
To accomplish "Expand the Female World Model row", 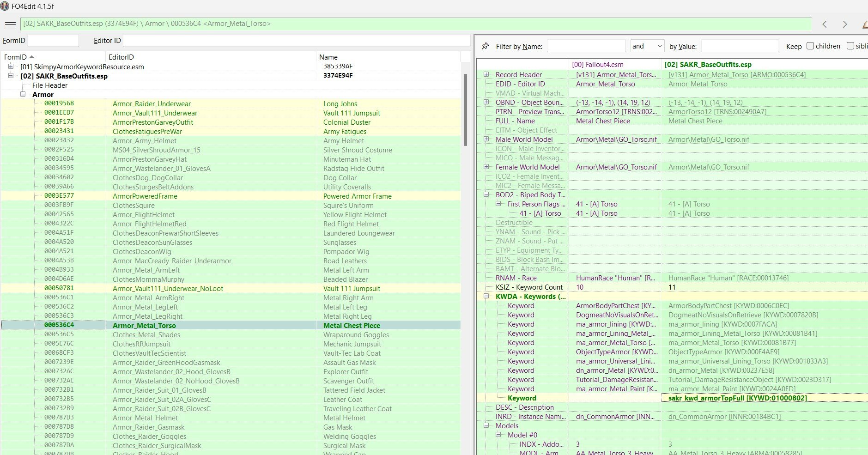I will point(486,167).
